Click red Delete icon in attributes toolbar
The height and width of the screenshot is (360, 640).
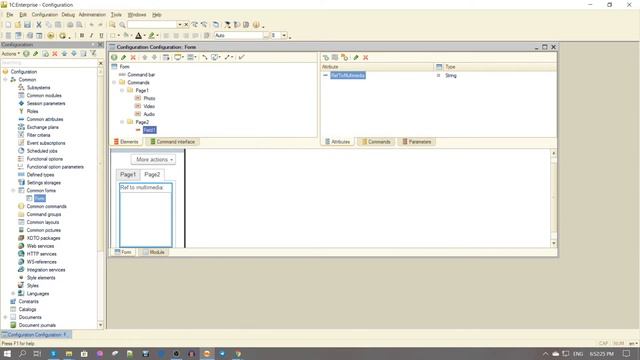[x=366, y=58]
